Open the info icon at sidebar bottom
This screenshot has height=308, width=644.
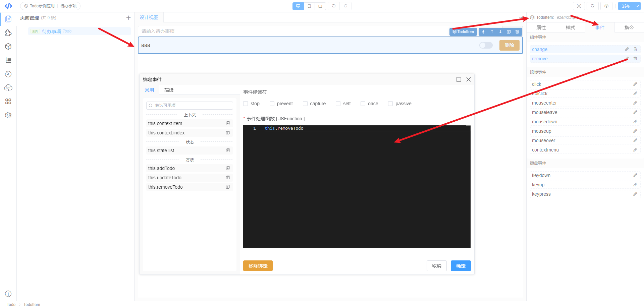click(8, 294)
